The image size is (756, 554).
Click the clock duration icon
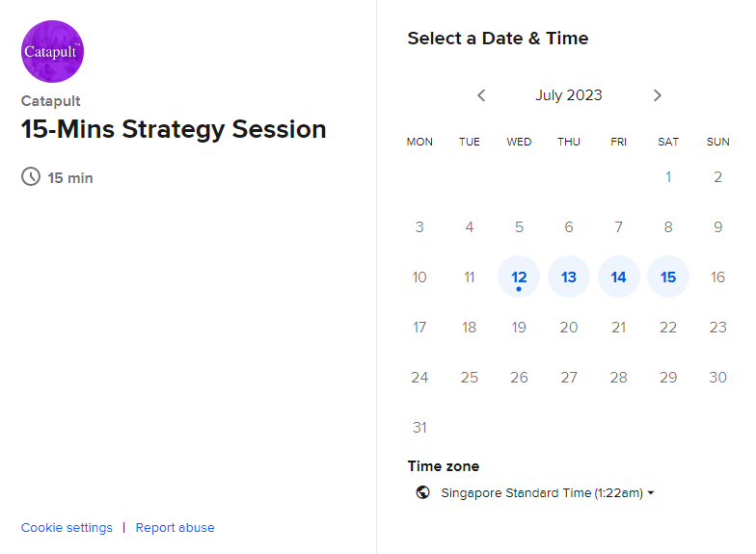[31, 176]
